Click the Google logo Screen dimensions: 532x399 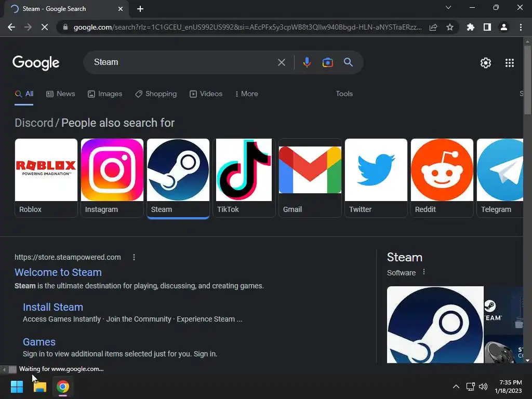(36, 63)
